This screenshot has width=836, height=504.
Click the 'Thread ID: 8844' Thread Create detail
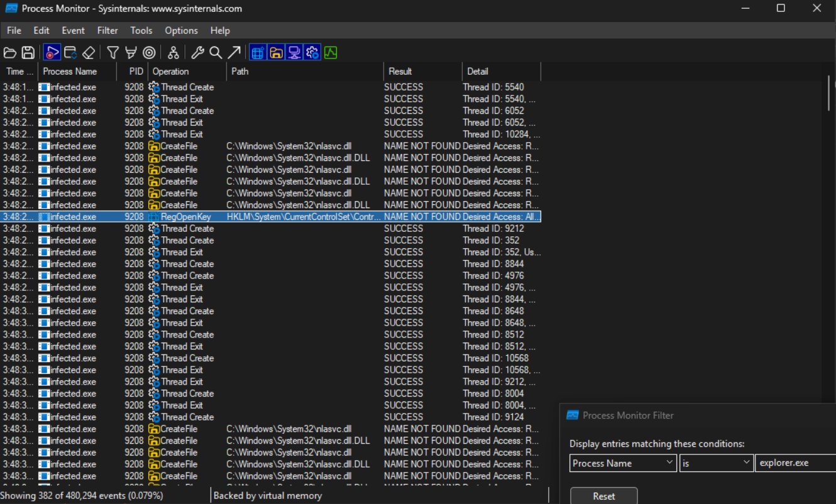(493, 264)
